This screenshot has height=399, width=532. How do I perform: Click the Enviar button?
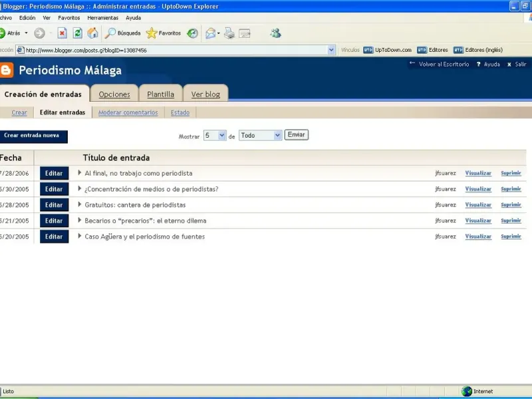pyautogui.click(x=296, y=135)
